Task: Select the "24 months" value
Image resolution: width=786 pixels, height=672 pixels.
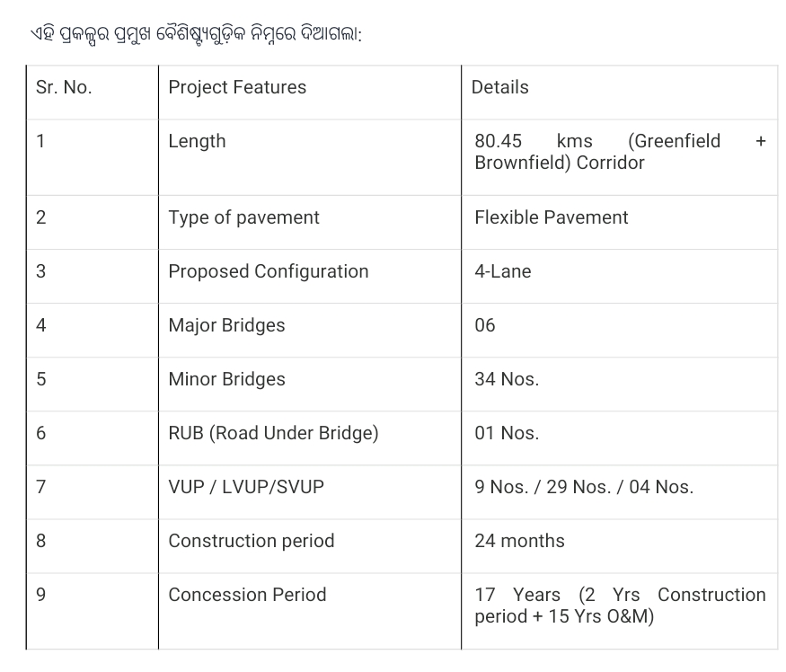Action: click(x=519, y=541)
